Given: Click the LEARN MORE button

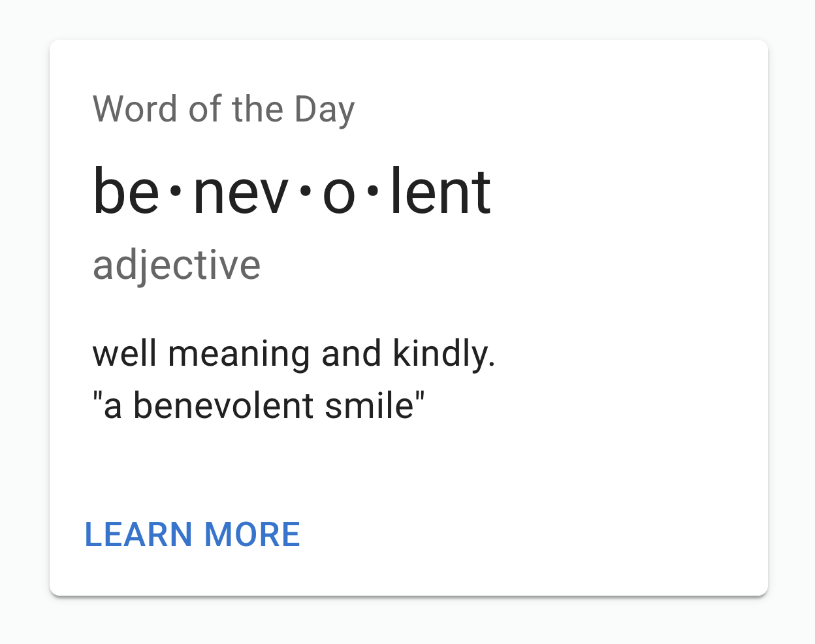Looking at the screenshot, I should pos(193,534).
